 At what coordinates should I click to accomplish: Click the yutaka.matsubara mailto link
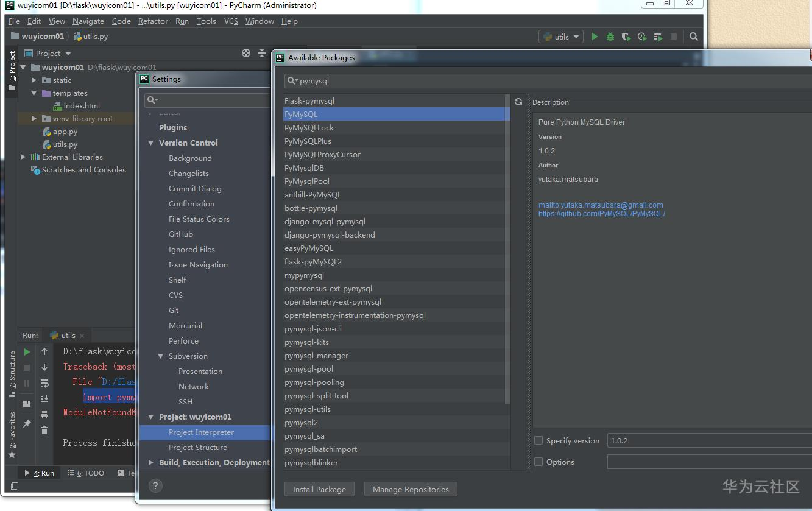point(601,205)
